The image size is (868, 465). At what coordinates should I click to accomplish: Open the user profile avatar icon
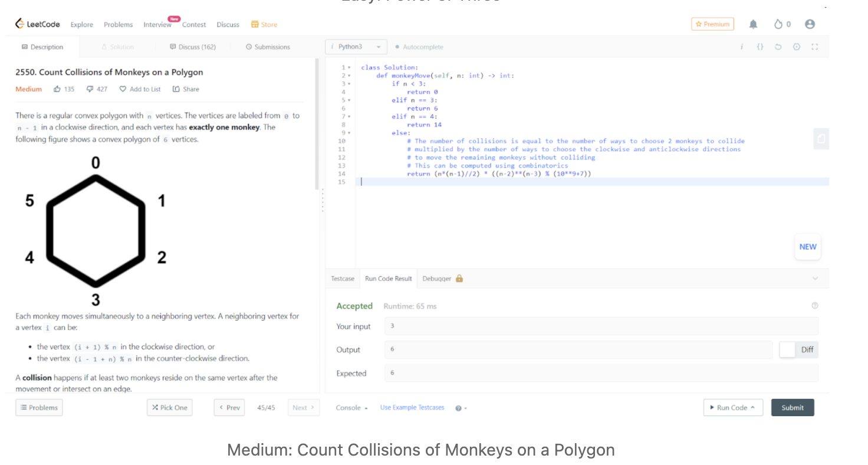810,24
